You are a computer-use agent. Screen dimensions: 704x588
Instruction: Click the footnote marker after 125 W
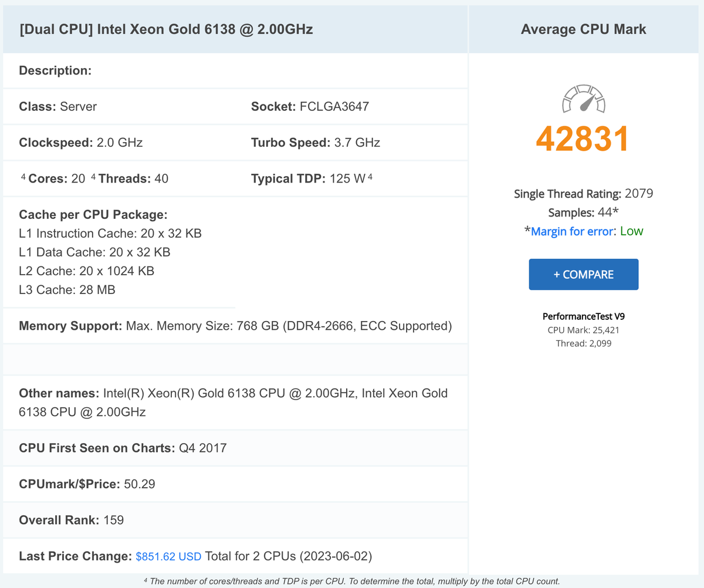tap(370, 177)
